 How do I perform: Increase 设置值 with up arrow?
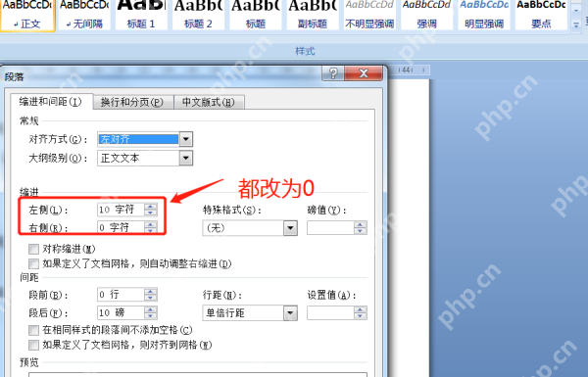pyautogui.click(x=361, y=309)
